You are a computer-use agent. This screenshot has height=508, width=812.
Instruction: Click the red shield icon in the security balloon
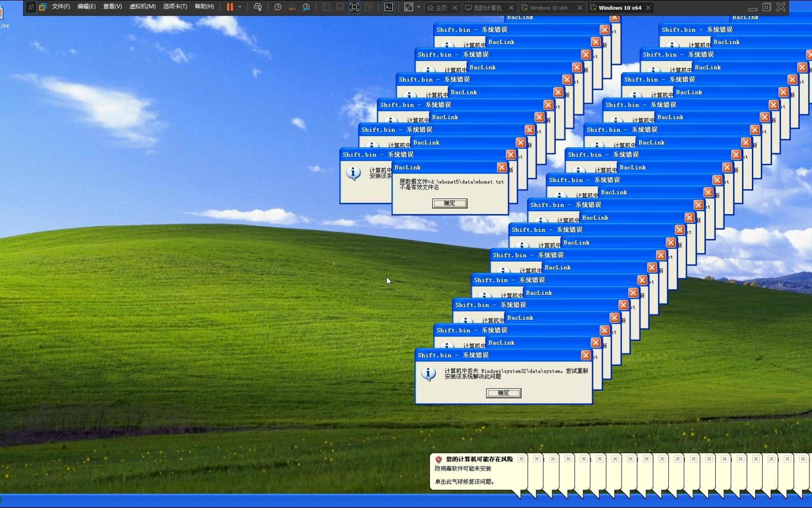tap(438, 459)
